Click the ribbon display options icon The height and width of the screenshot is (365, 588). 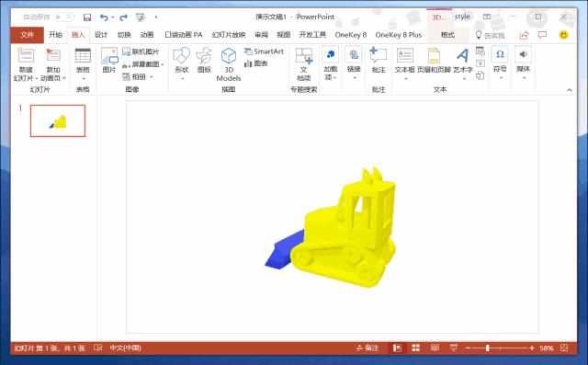pyautogui.click(x=487, y=17)
